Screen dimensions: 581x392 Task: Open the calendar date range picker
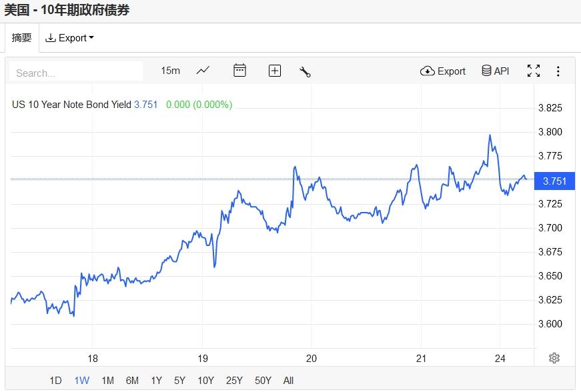(x=239, y=70)
